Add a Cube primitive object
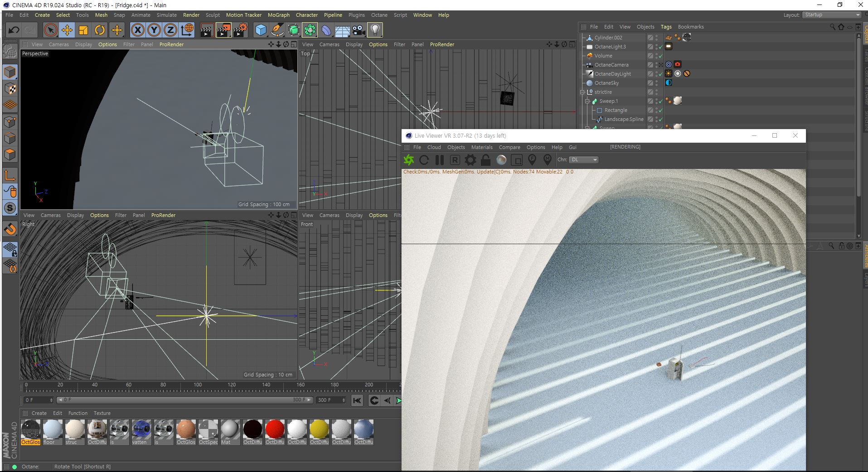Screen dimensions: 868x472 [x=261, y=30]
